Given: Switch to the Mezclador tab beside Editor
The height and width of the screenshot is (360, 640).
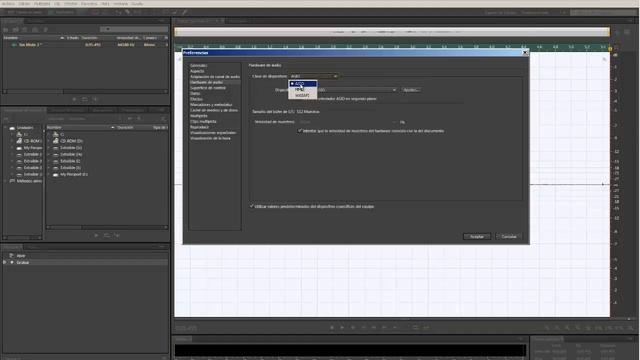Looking at the screenshot, I should 238,21.
